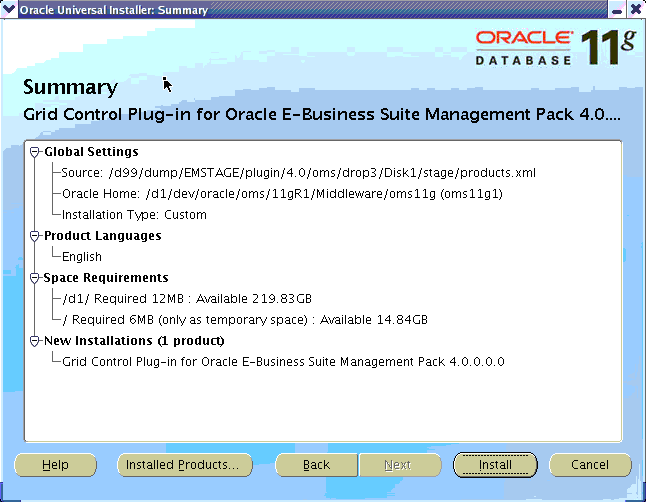This screenshot has width=646, height=502.
Task: Select the English language row
Action: click(x=82, y=257)
